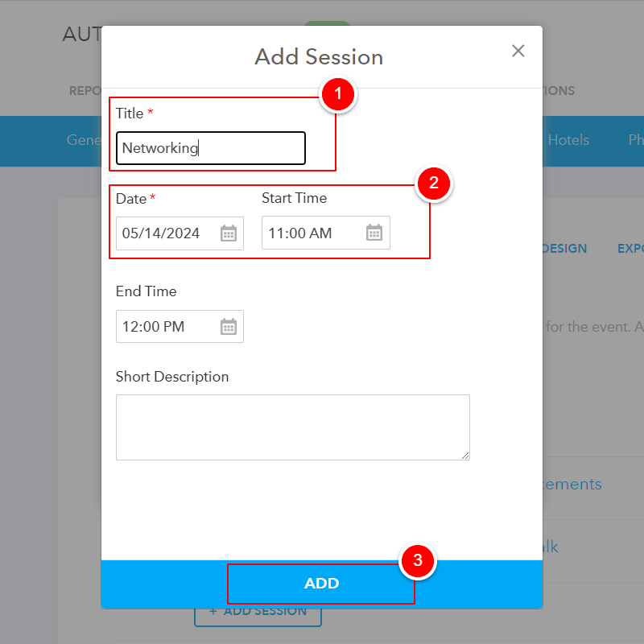Click inside the Short Description text area
The image size is (644, 644).
(x=292, y=427)
